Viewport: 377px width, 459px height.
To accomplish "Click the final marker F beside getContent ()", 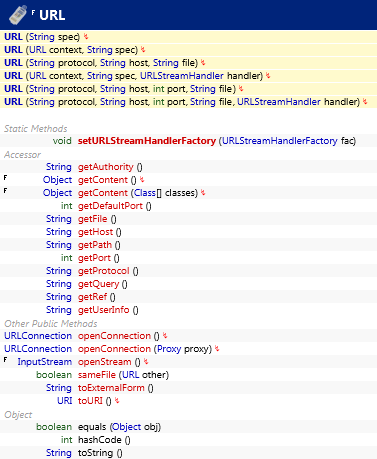I will [x=5, y=178].
